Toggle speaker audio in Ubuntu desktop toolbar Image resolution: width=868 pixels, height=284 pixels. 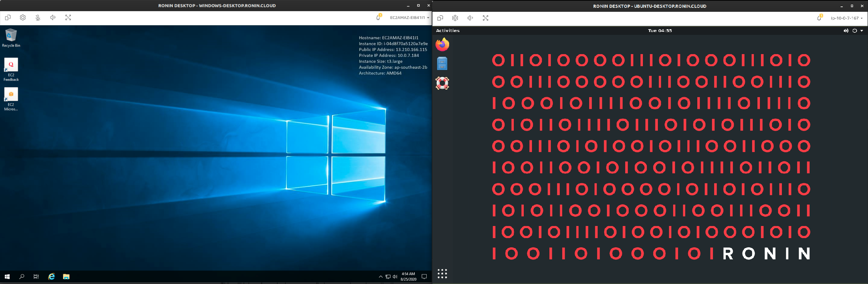click(x=470, y=18)
